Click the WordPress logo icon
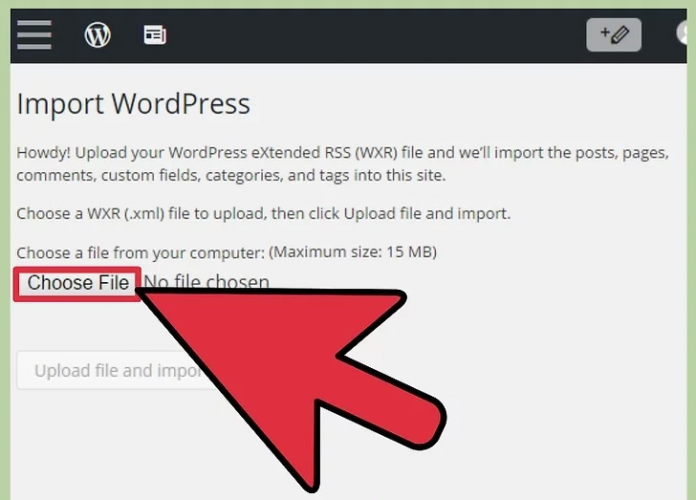The image size is (696, 500). [x=97, y=35]
